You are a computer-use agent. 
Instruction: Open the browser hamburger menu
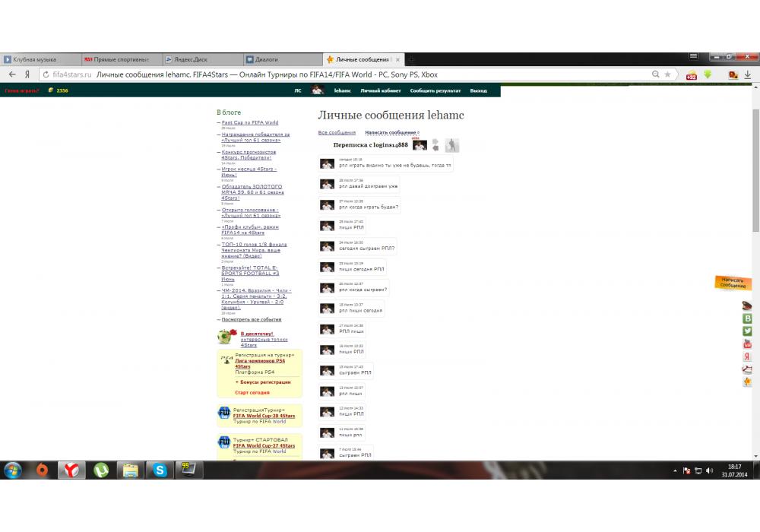pos(693,57)
